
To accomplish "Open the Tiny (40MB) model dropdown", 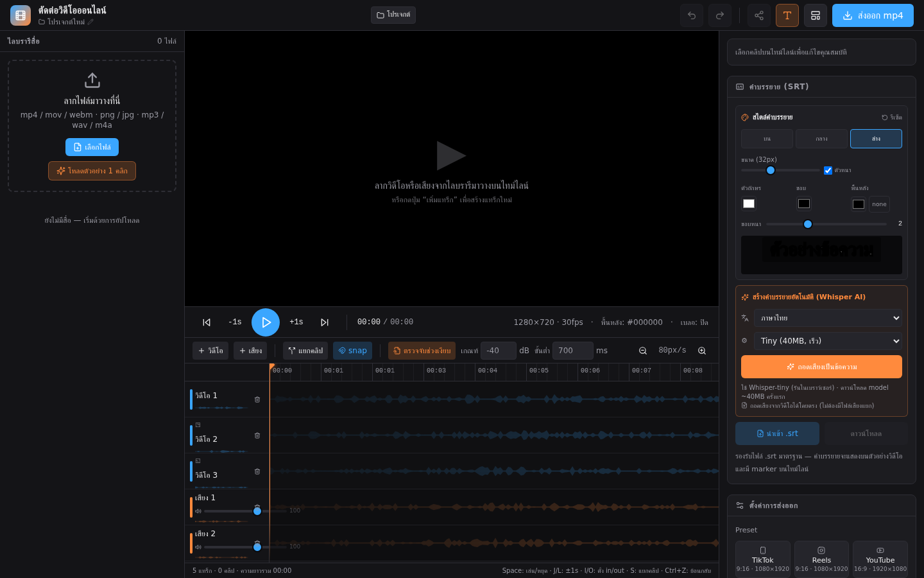I will 828,341.
